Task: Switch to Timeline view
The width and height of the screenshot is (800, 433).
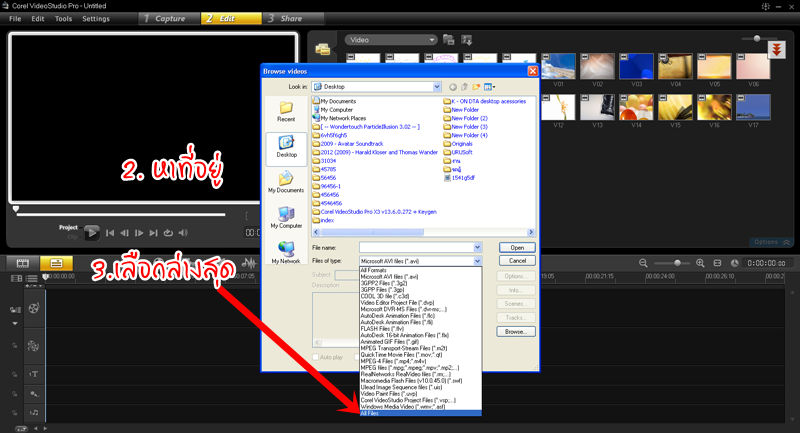Action: tap(57, 263)
